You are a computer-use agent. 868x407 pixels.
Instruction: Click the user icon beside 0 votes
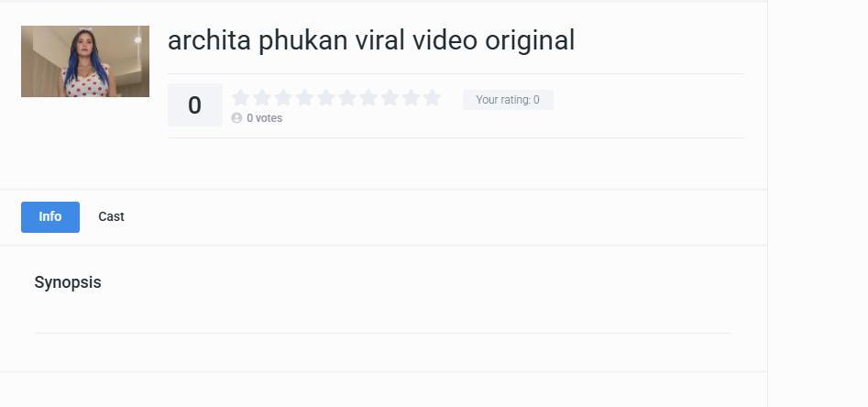(x=236, y=118)
